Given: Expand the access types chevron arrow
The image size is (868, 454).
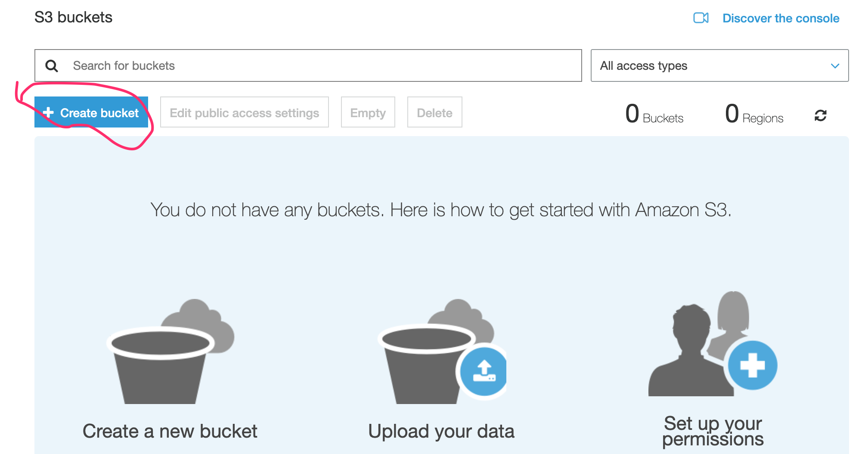Looking at the screenshot, I should [835, 66].
